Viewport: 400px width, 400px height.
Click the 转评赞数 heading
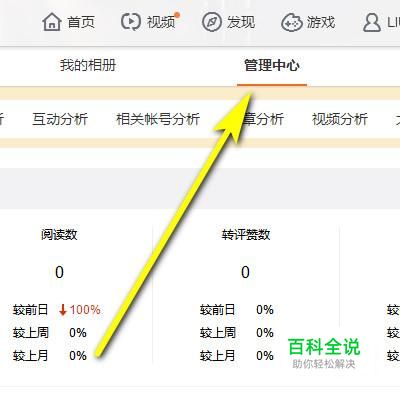pyautogui.click(x=246, y=235)
